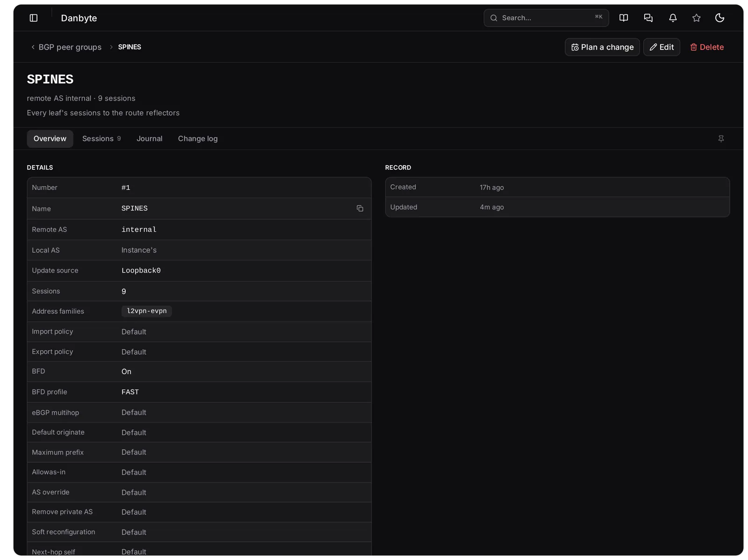This screenshot has width=748, height=560.
Task: Click the SPINES page heading
Action: point(50,79)
